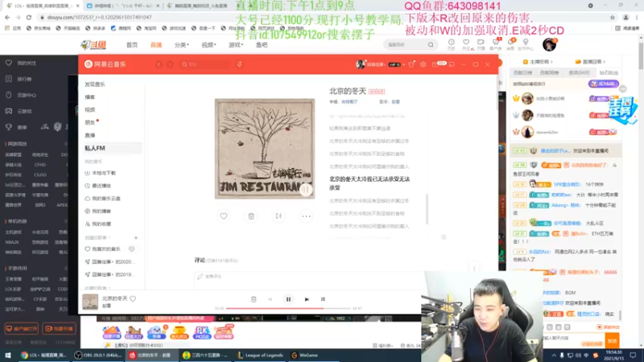Skip to next FM track under album art
644x362 pixels.
279,216
